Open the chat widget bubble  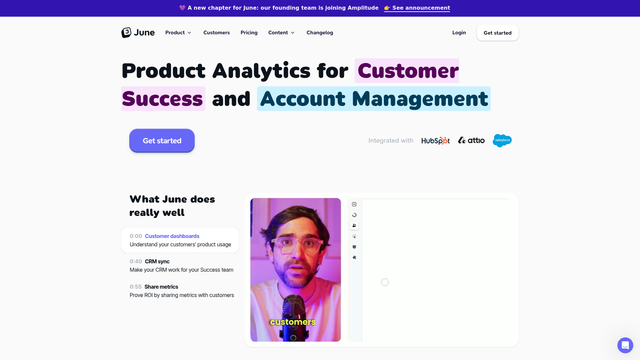click(x=625, y=345)
